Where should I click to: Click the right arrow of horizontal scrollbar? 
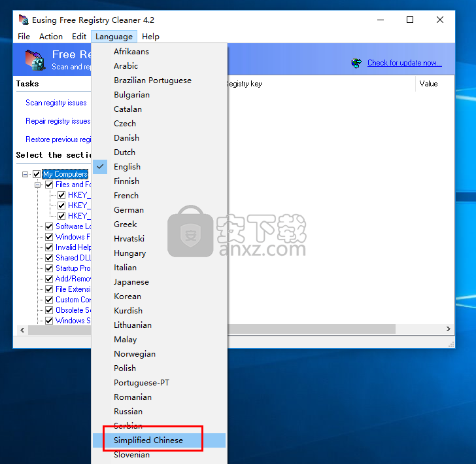(x=449, y=329)
